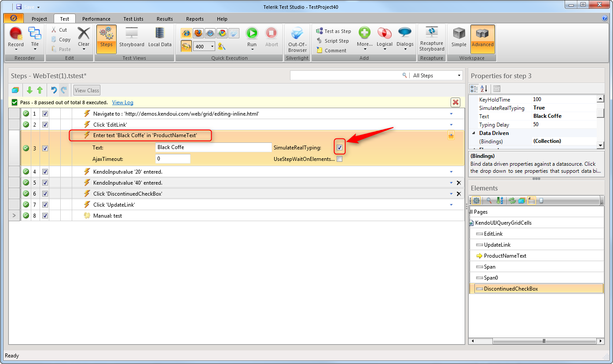
Task: Select Firefox for quick execution
Action: point(198,33)
